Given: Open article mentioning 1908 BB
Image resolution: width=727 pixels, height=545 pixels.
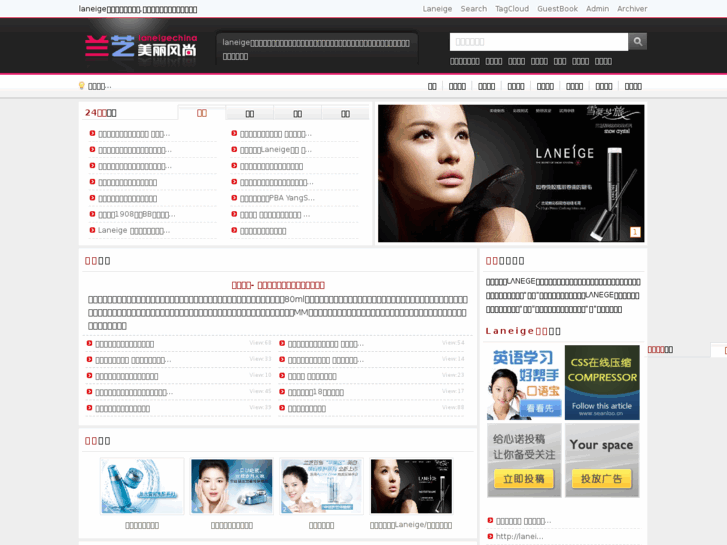Looking at the screenshot, I should (x=137, y=214).
